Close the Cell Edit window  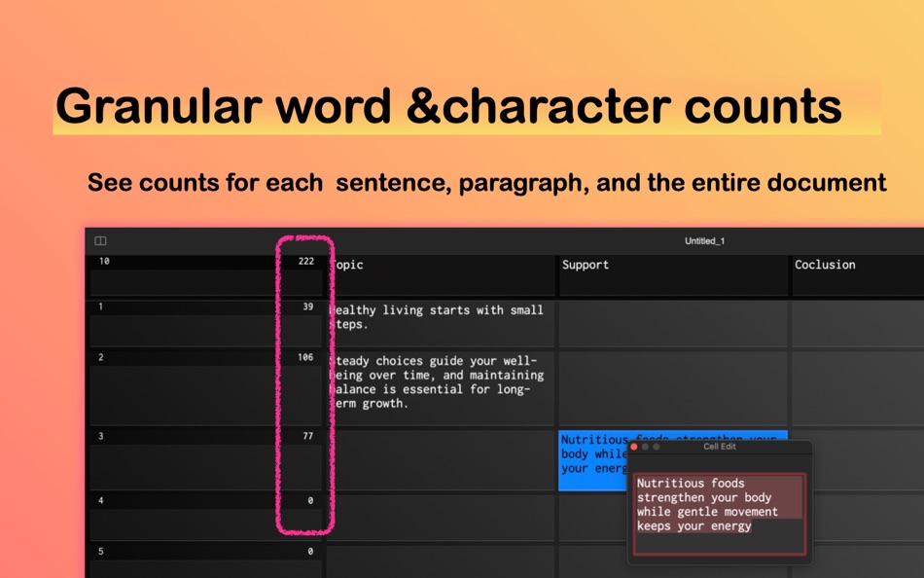pyautogui.click(x=634, y=447)
